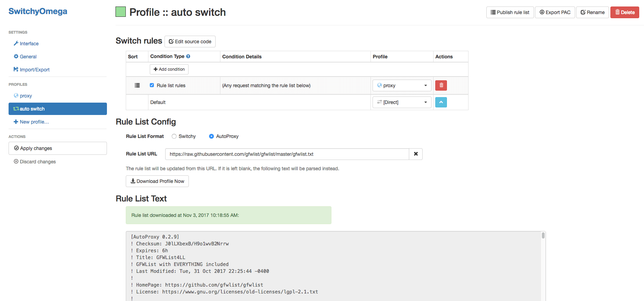Viewport: 644px width, 301px height.
Task: Apply changes
Action: tap(58, 148)
